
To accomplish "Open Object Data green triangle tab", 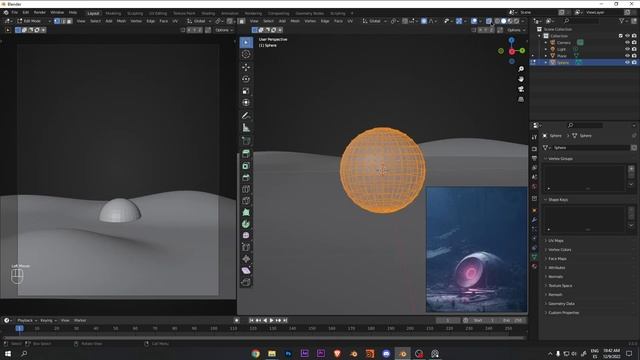I will [534, 257].
